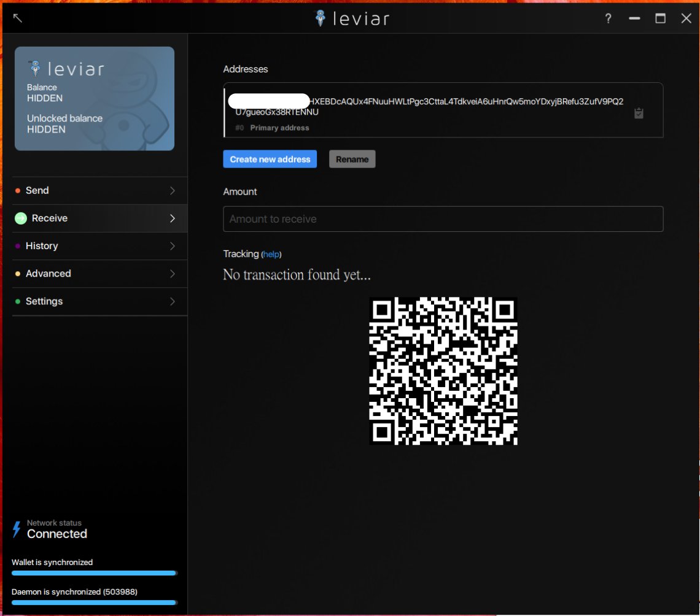The height and width of the screenshot is (616, 700).
Task: Click the leviar balance card
Action: point(95,99)
